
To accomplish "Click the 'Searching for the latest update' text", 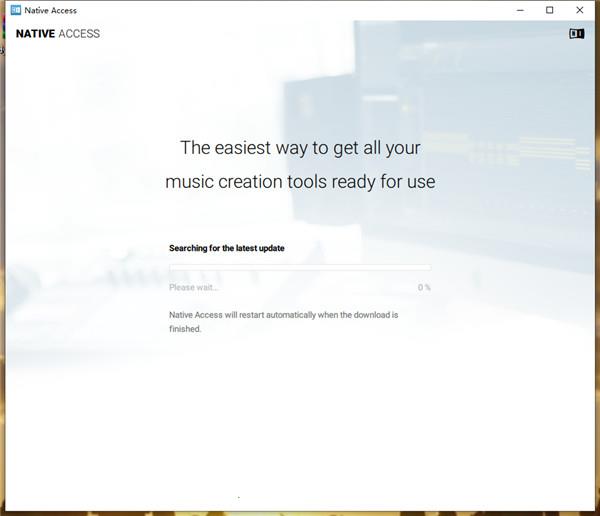I will tap(227, 248).
